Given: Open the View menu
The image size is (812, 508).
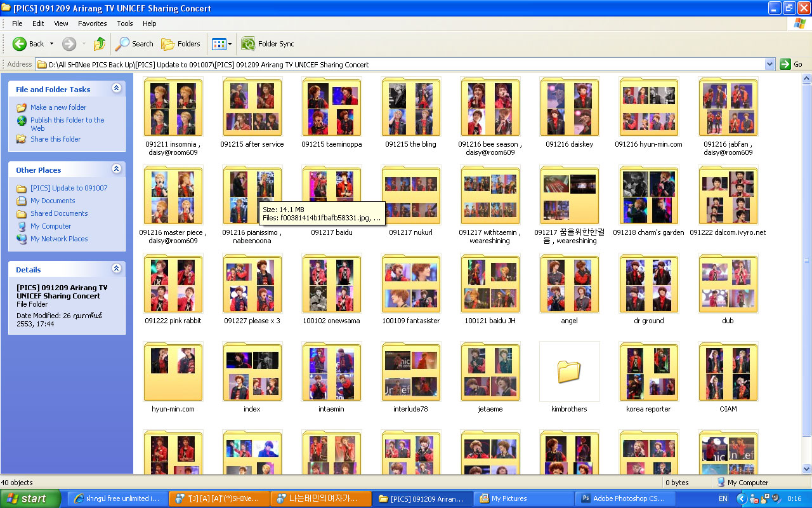Looking at the screenshot, I should click(61, 23).
